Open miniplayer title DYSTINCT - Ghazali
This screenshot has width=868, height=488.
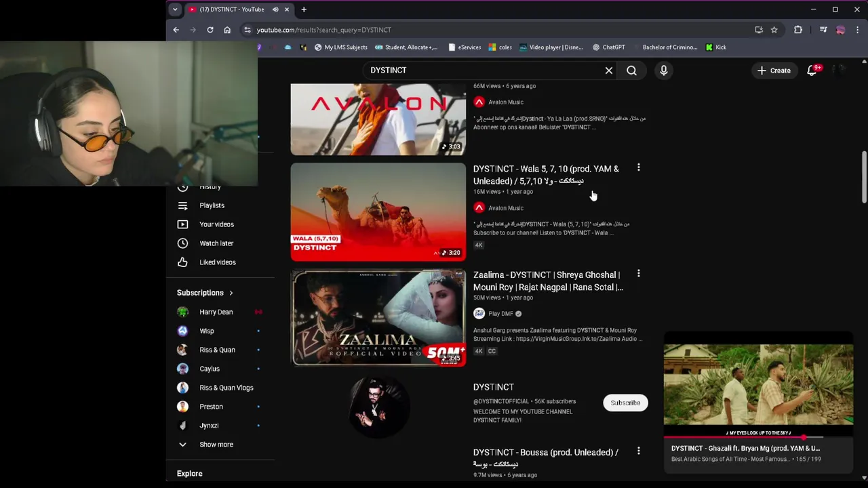(x=745, y=448)
